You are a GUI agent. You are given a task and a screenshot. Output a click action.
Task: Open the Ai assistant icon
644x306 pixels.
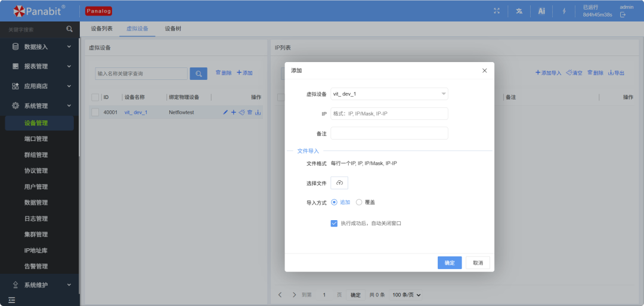[541, 11]
